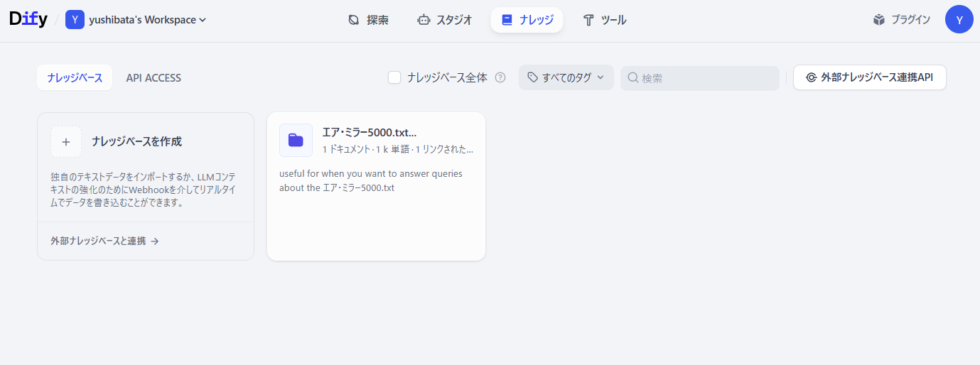Viewport: 980px width, 365px height.
Task: Switch to the API ACCESS tab
Action: [154, 77]
